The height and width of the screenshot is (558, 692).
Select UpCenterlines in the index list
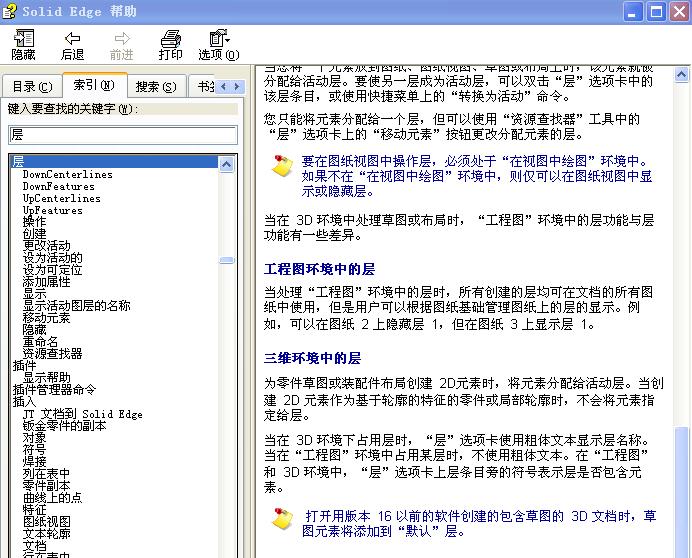(62, 198)
